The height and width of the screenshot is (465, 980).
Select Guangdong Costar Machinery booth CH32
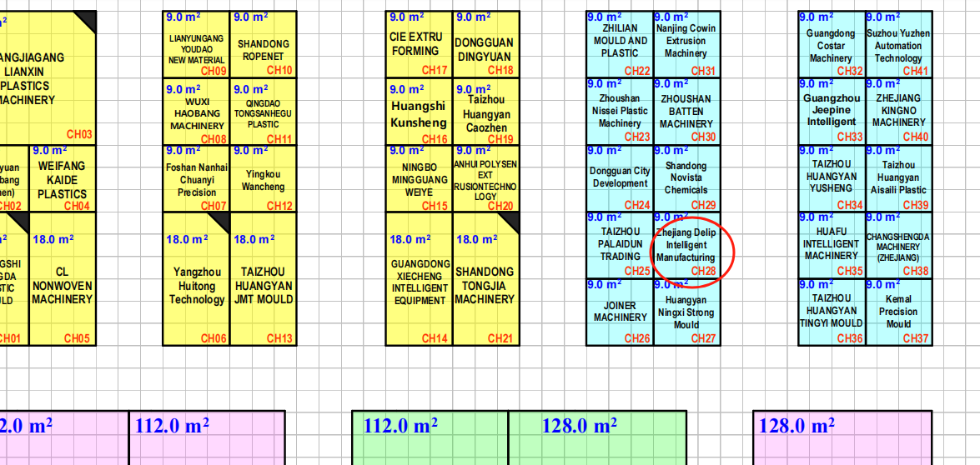[831, 44]
